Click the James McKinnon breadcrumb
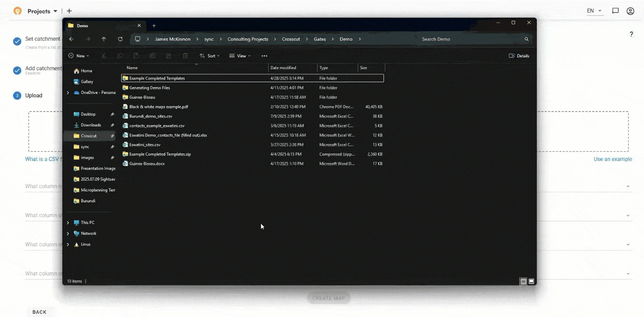The width and height of the screenshot is (644, 317). [x=173, y=39]
